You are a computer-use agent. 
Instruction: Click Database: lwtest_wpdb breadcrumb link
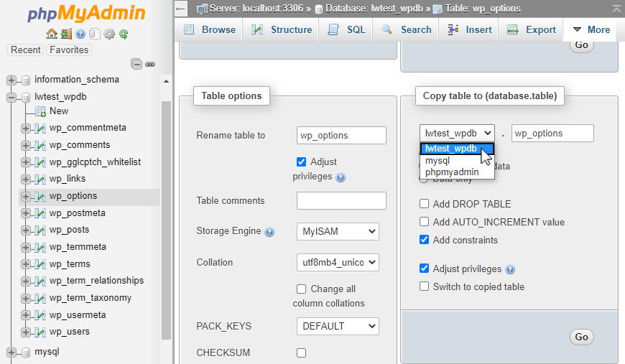374,9
